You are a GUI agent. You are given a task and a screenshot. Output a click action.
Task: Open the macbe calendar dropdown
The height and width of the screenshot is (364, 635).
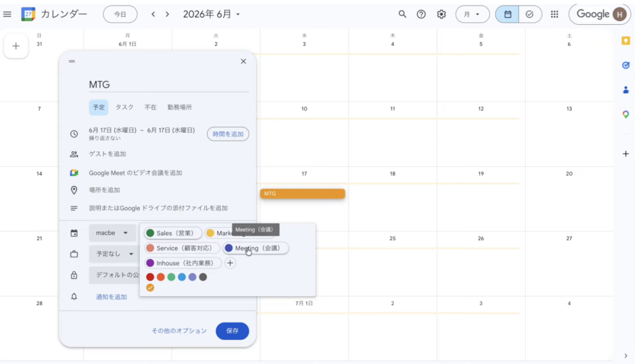click(x=112, y=233)
